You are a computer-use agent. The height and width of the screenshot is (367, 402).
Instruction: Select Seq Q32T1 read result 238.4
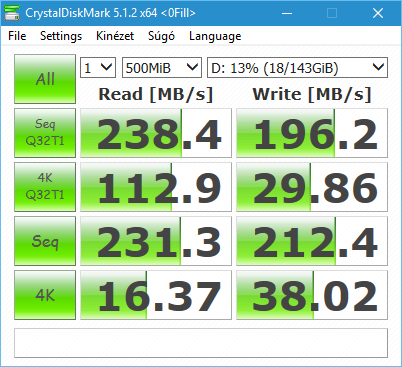tap(156, 133)
